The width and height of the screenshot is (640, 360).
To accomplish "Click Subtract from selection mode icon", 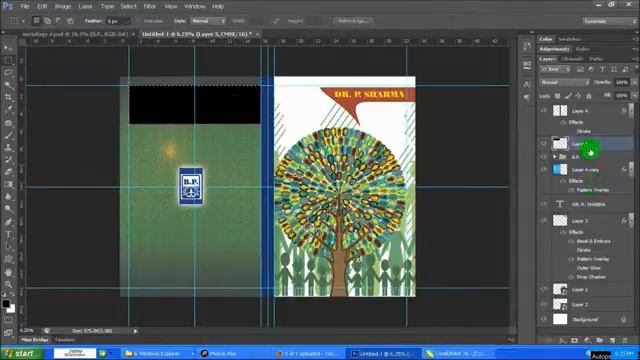I will click(58, 20).
